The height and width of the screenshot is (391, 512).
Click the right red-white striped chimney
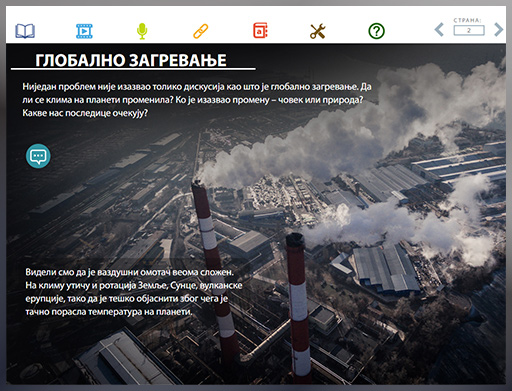coord(299,307)
